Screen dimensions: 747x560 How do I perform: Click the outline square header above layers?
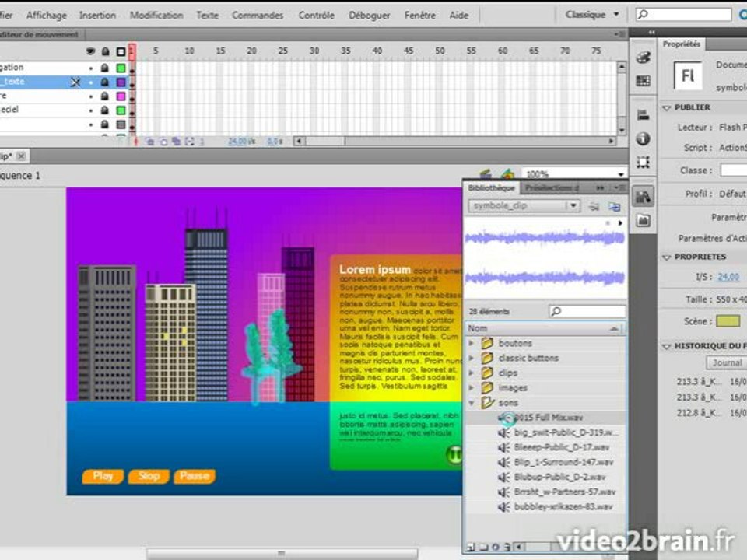121,51
